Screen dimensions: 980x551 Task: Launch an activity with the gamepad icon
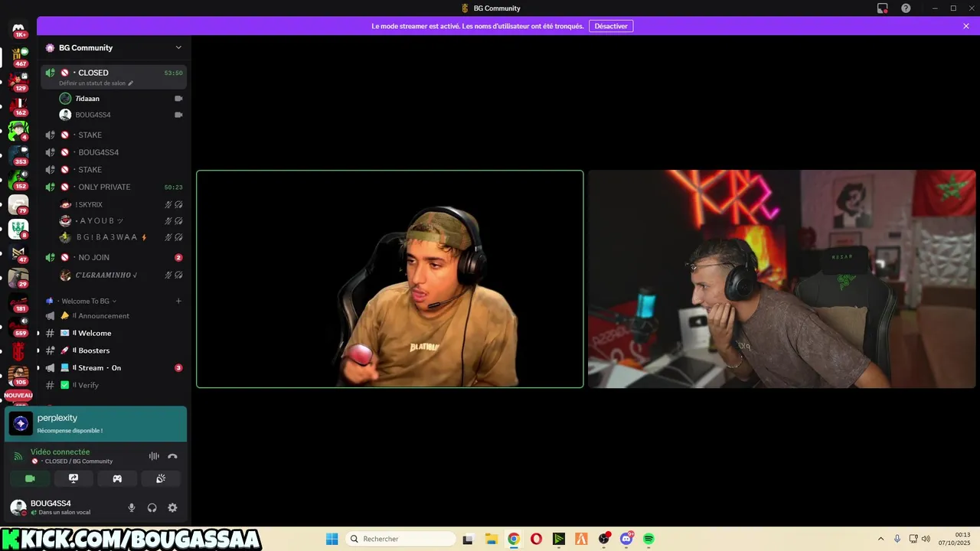117,478
